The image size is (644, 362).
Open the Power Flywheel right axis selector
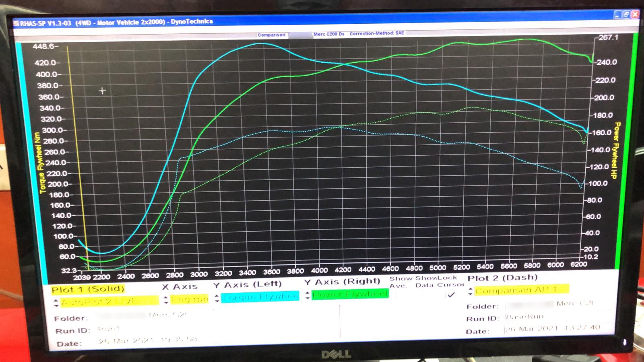350,294
